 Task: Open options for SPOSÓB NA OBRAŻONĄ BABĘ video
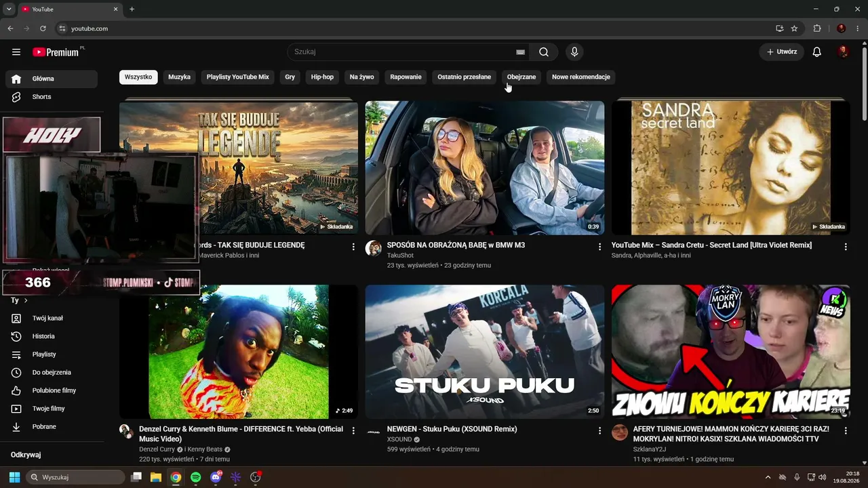(x=599, y=247)
